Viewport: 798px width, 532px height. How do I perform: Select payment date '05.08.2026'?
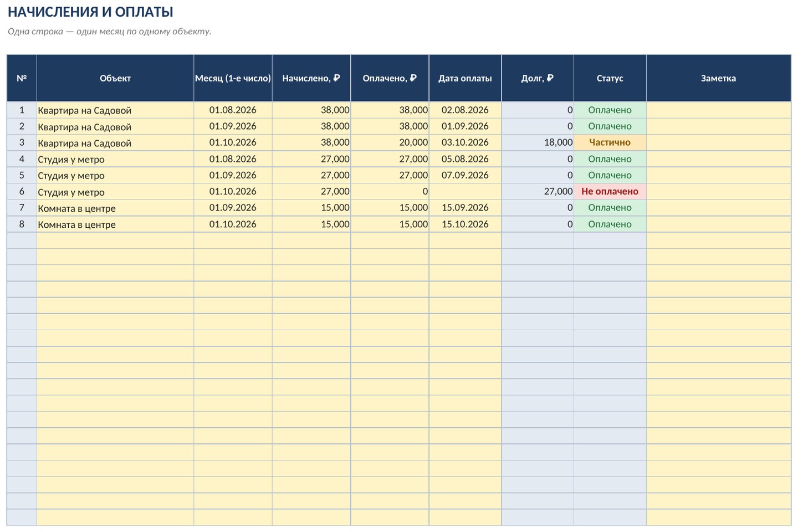(465, 159)
